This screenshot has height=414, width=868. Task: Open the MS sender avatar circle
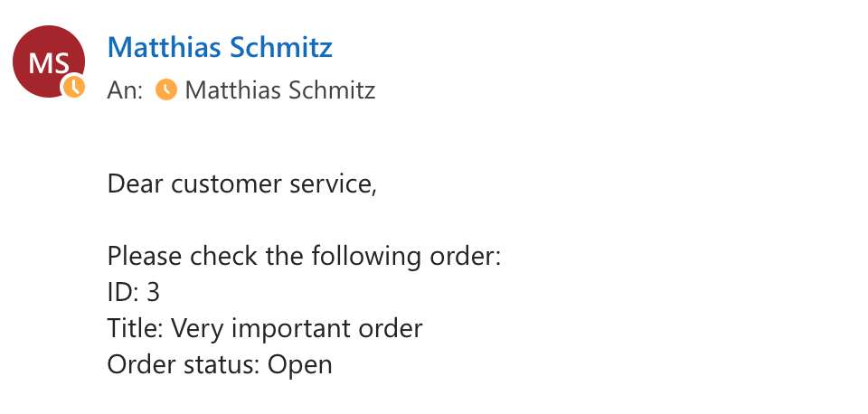point(49,61)
